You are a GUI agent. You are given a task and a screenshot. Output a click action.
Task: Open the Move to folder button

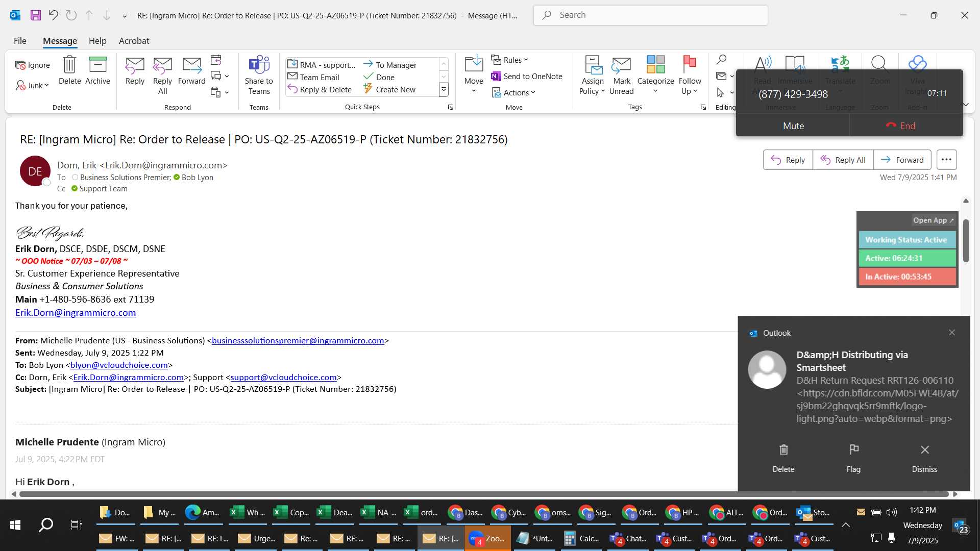coord(474,74)
